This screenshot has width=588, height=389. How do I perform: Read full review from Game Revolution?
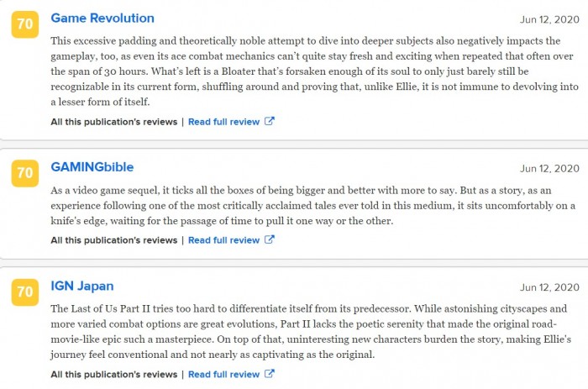pos(223,121)
